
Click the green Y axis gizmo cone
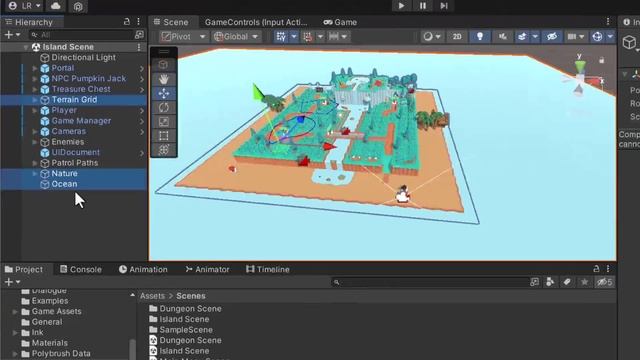pyautogui.click(x=580, y=66)
